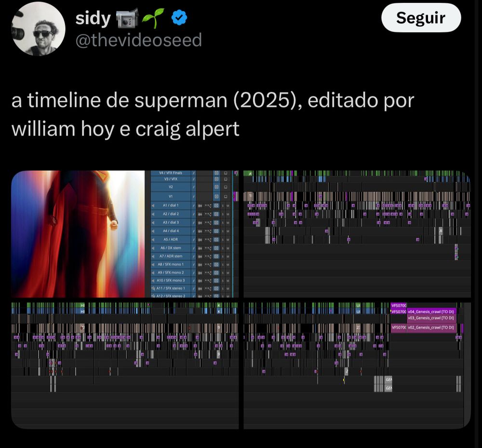
Task: Toggle power button on V4 / VFX Finals
Action: 216,173
